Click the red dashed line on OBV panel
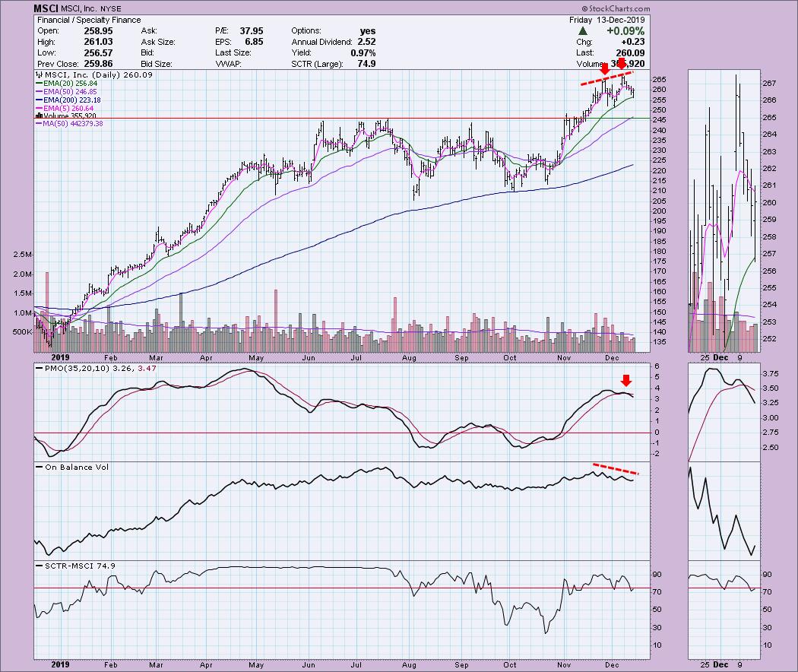This screenshot has width=798, height=672. click(616, 468)
